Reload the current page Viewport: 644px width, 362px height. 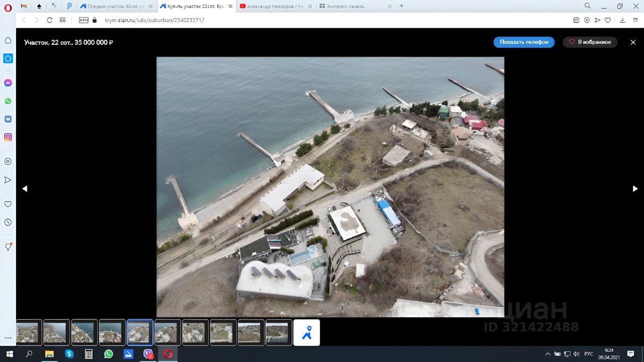click(49, 20)
